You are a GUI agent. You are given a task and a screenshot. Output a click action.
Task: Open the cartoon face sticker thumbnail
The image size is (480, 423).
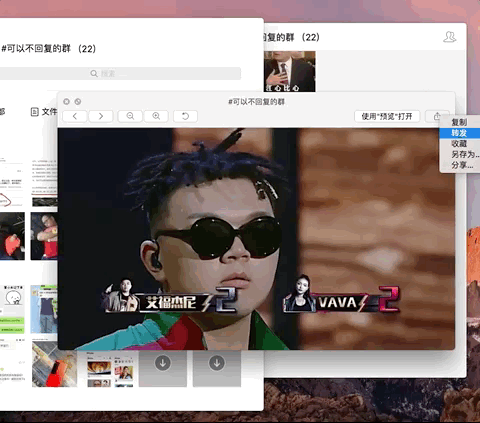click(x=12, y=309)
